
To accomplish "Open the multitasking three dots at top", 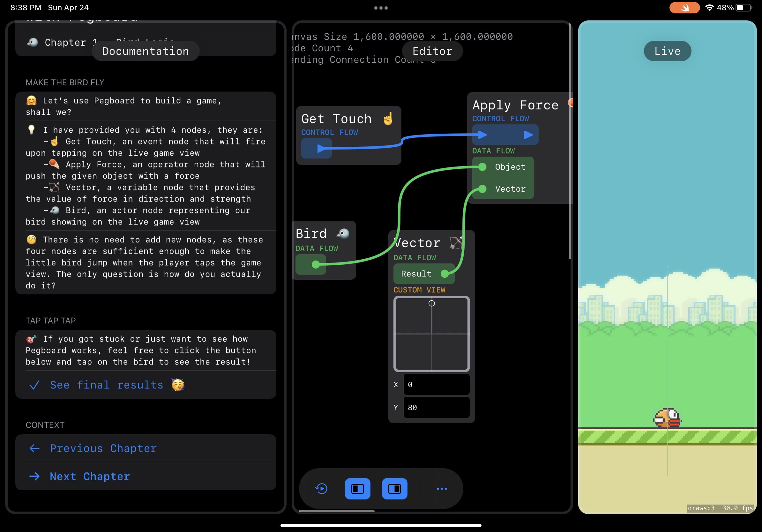I will (x=381, y=8).
